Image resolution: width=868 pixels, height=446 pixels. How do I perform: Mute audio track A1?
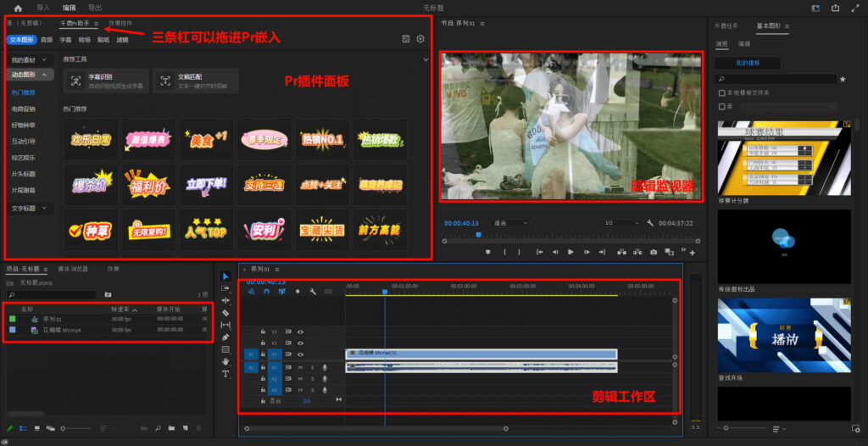[x=301, y=367]
